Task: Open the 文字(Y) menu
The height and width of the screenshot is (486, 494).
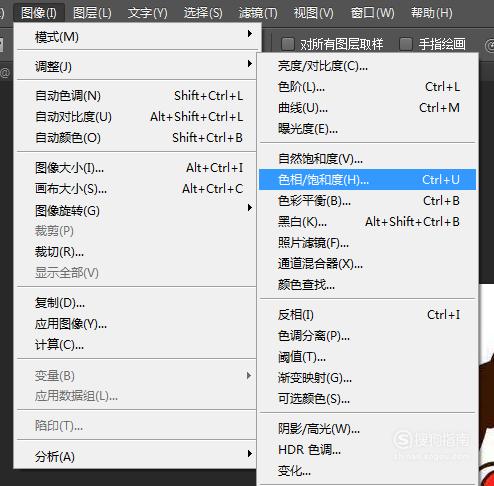Action: (148, 13)
